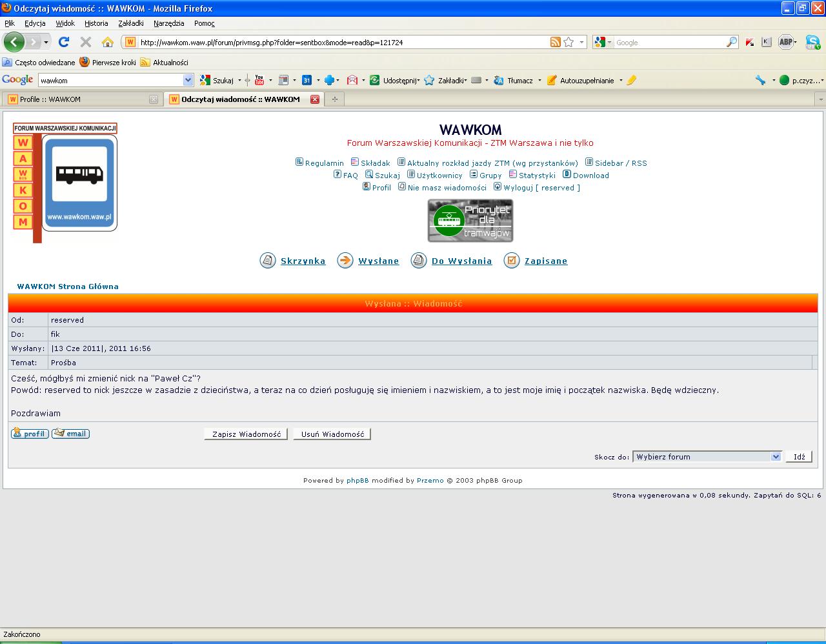826x644 pixels.
Task: Follow the WAWKOM Strona Główna link
Action: (x=68, y=287)
